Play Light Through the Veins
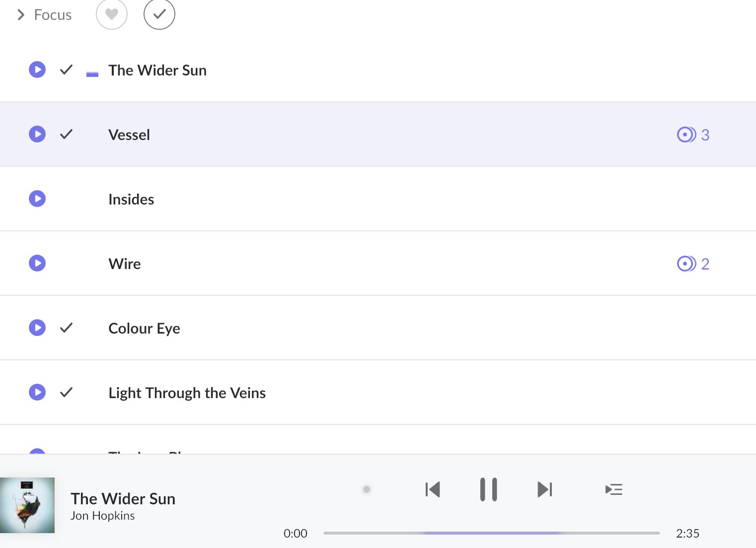 [x=37, y=392]
